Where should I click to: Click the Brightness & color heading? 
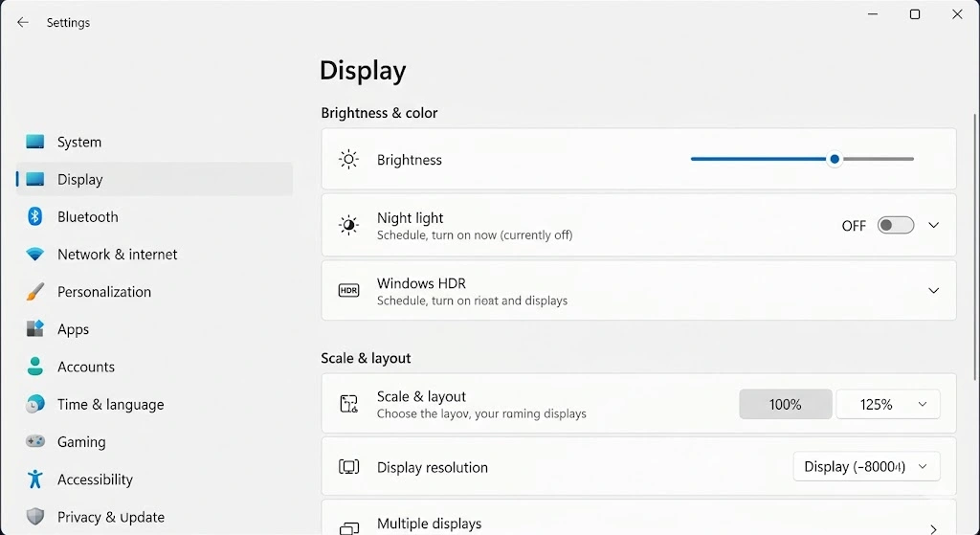click(379, 113)
